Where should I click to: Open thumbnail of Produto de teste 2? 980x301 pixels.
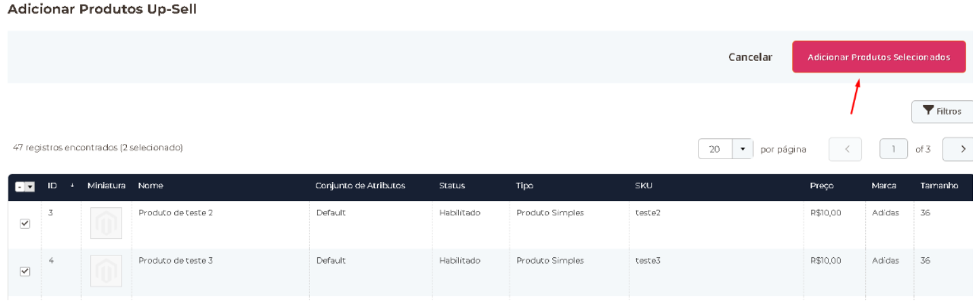point(106,223)
